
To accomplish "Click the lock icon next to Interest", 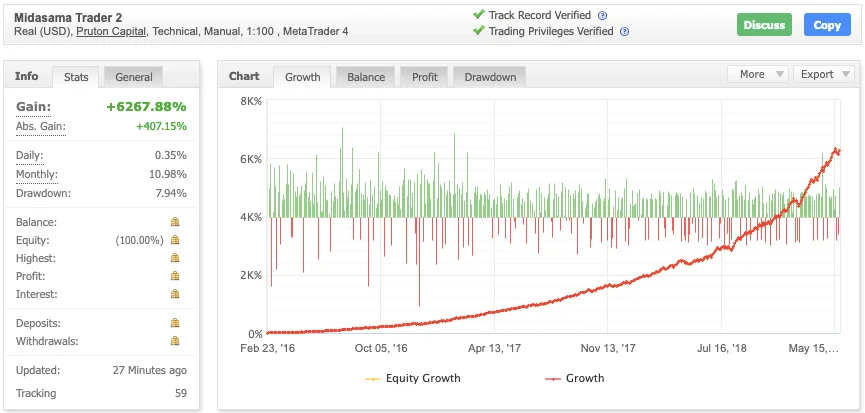I will 175,294.
